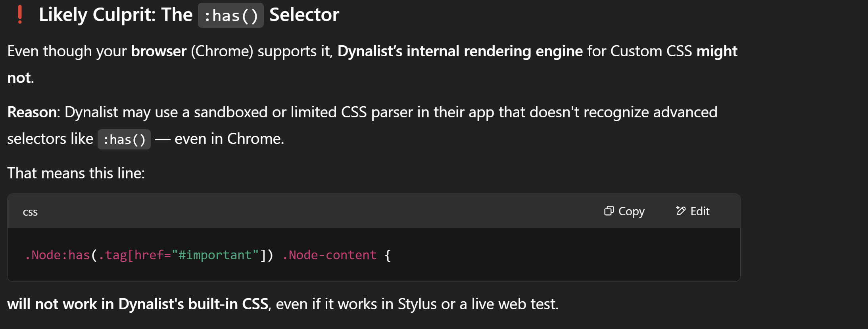Click the opening curly brace in code

click(388, 255)
